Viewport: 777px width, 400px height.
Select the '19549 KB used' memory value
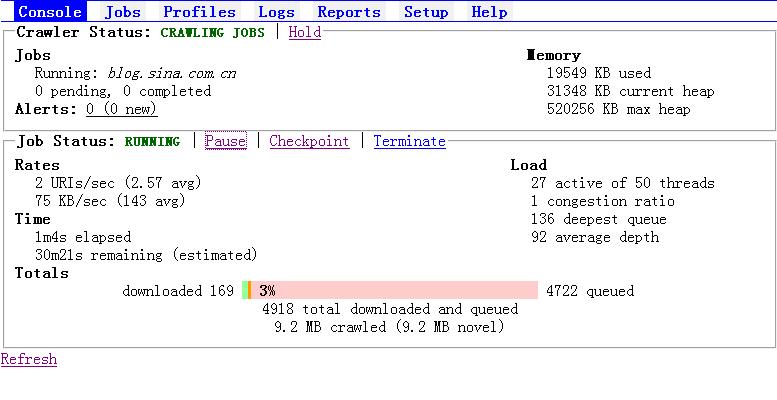click(599, 73)
